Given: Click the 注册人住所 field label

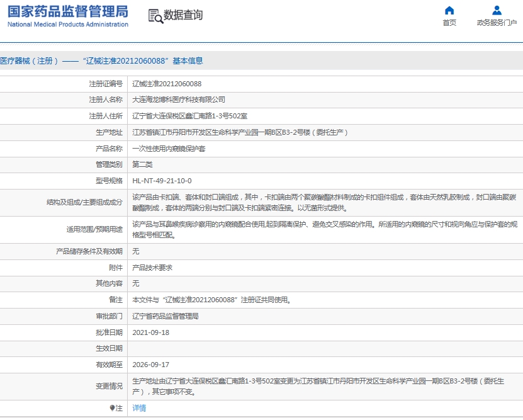Looking at the screenshot, I should tap(106, 116).
